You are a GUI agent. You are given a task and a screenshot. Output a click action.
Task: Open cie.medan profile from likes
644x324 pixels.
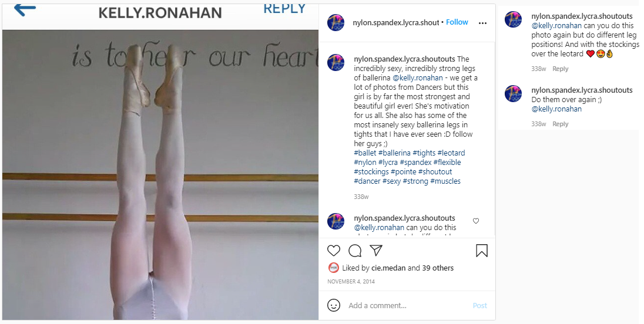(x=388, y=268)
